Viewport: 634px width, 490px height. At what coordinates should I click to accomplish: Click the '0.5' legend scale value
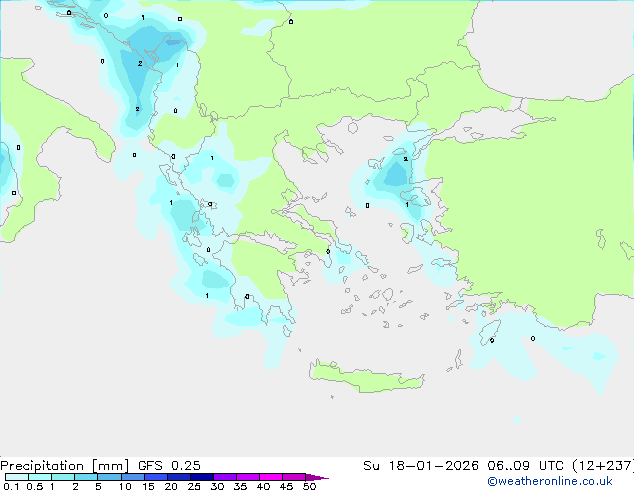[x=35, y=486]
